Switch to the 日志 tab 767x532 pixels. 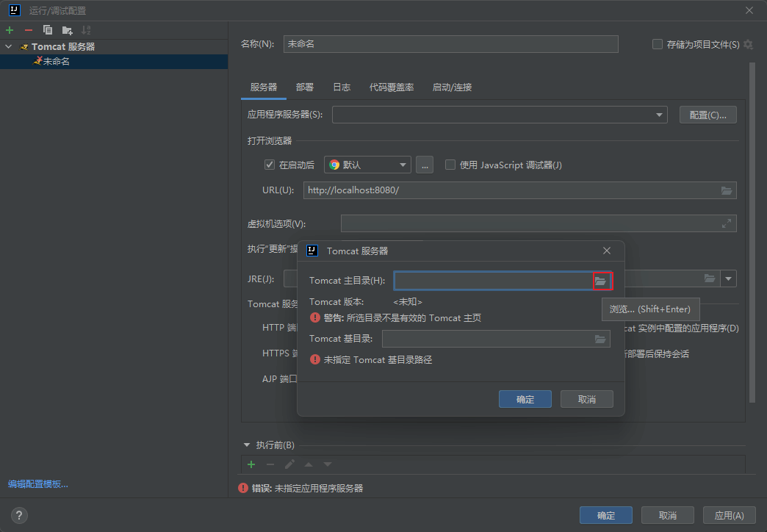point(342,87)
